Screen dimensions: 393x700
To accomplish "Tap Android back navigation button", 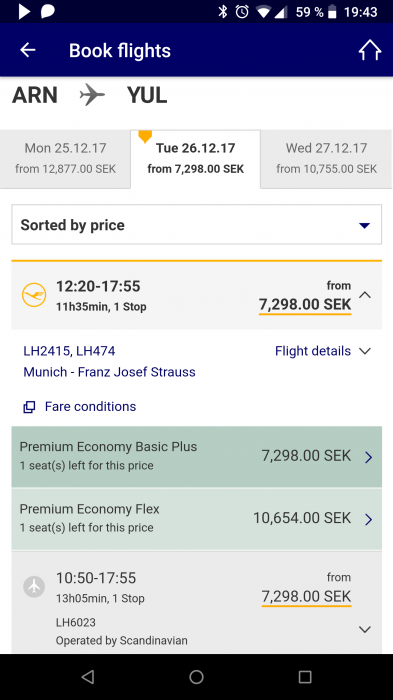I will (x=88, y=677).
